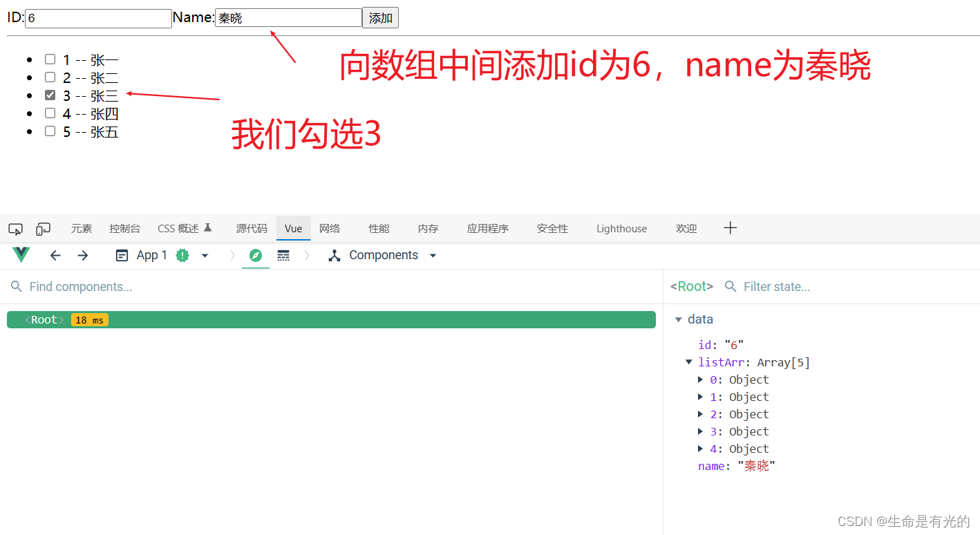Click the list text 1 -- 张一
980x535 pixels.
tap(91, 60)
